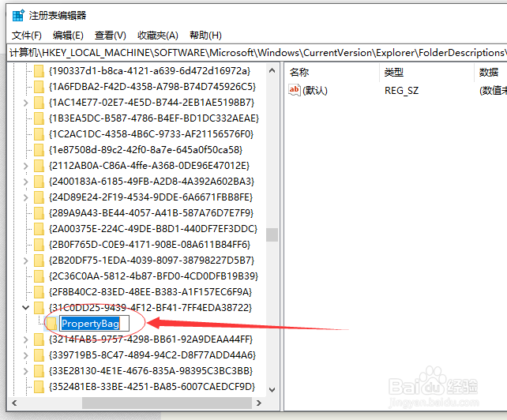Expand the {2112AB0A-C86A-4ffe-A368-0DE96E47012E} key

25,166
